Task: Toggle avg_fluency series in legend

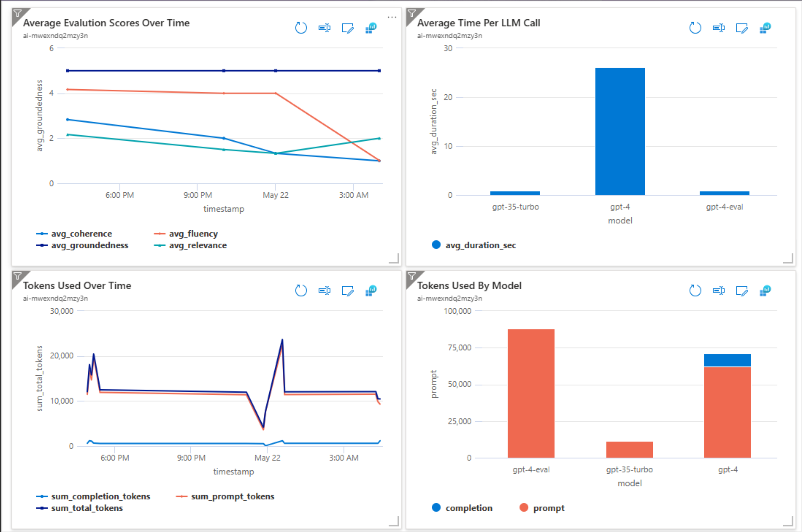Action: pos(186,234)
